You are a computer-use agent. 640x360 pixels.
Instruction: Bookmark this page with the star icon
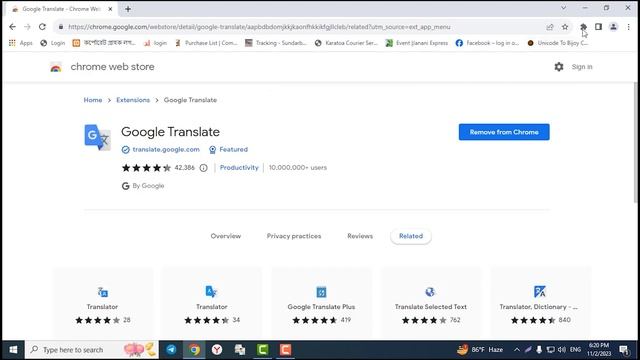tap(565, 27)
